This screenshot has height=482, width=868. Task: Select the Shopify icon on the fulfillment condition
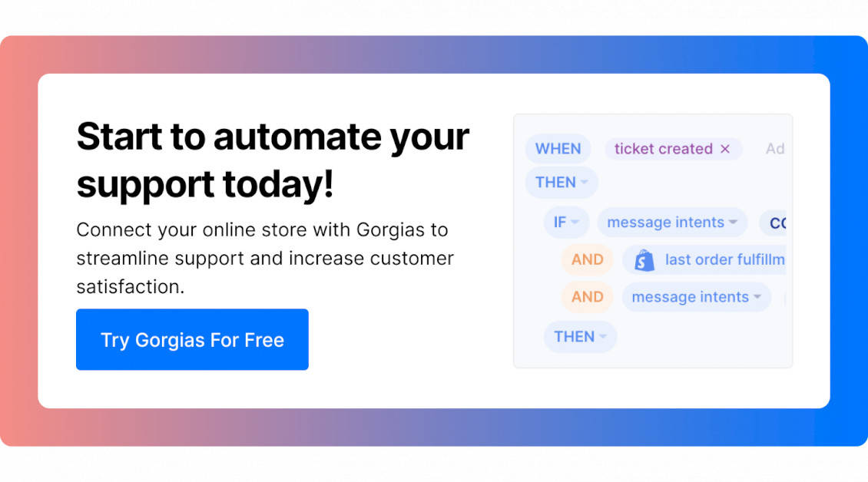(645, 259)
